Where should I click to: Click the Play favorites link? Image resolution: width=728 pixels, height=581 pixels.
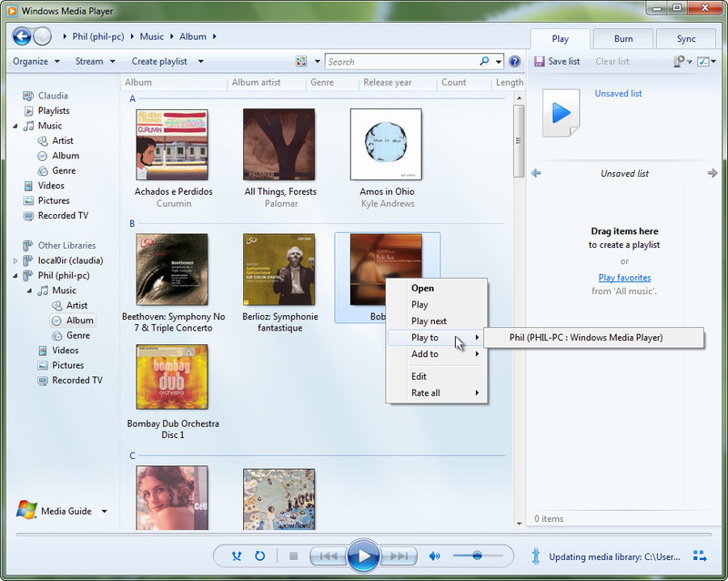point(624,278)
